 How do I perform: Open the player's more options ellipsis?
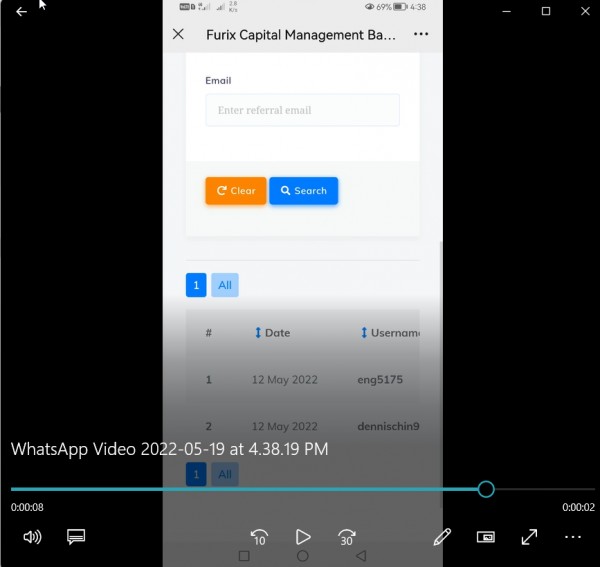click(x=573, y=537)
